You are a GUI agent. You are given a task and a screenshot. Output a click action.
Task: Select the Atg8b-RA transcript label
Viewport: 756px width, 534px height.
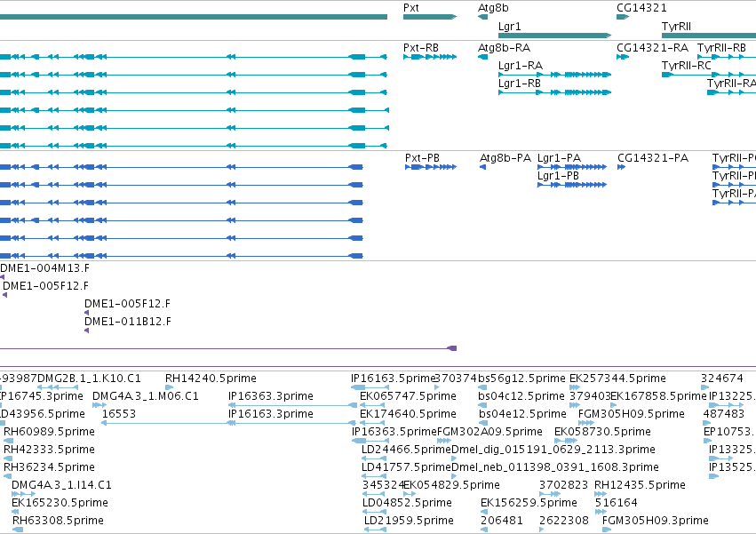pyautogui.click(x=504, y=48)
